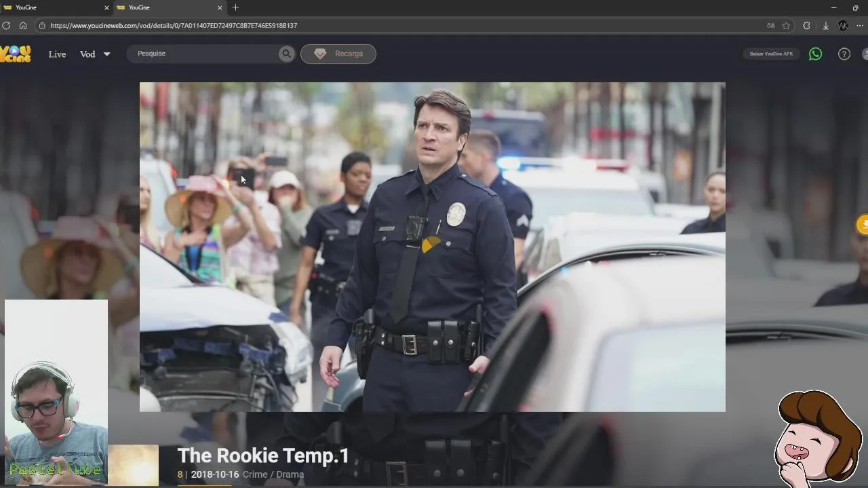This screenshot has height=488, width=868.
Task: Expand the Vod dropdown menu
Action: 95,54
